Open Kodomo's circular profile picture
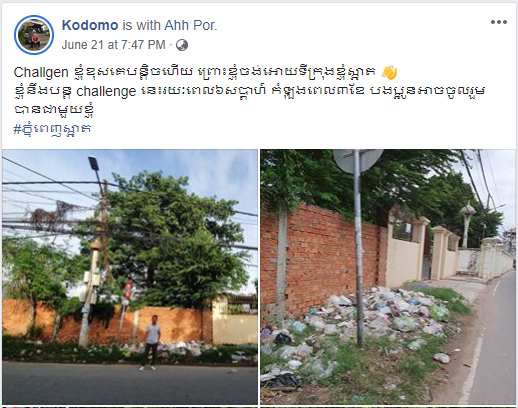The width and height of the screenshot is (518, 408). click(34, 35)
